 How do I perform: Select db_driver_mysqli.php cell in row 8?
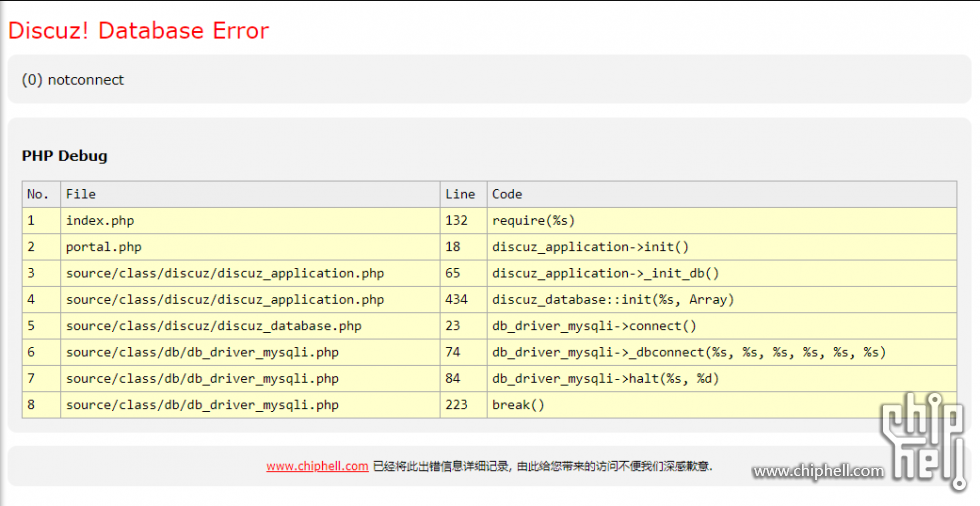(x=250, y=404)
